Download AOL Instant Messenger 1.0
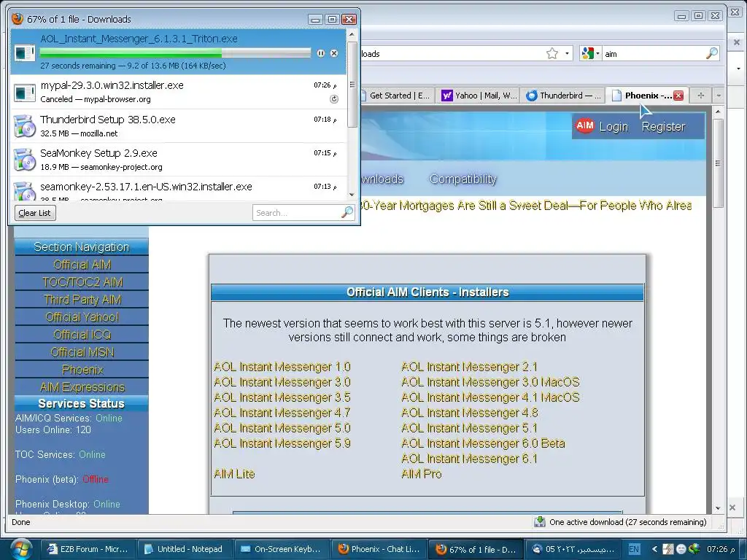The width and height of the screenshot is (747, 560). click(282, 367)
